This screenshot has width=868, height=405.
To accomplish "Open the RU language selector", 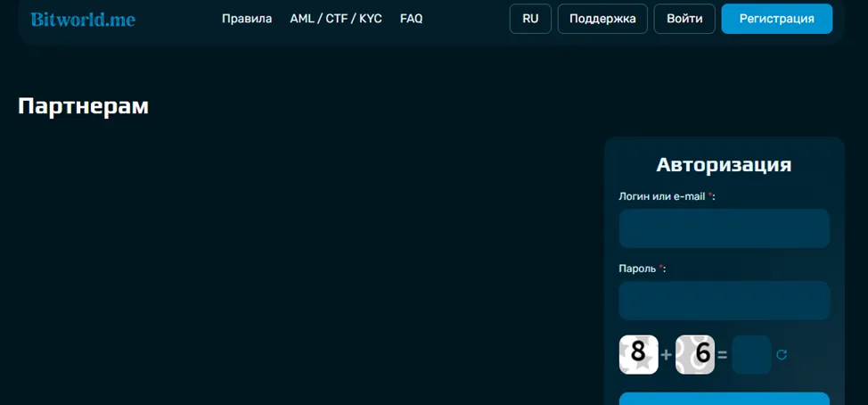I will point(530,19).
